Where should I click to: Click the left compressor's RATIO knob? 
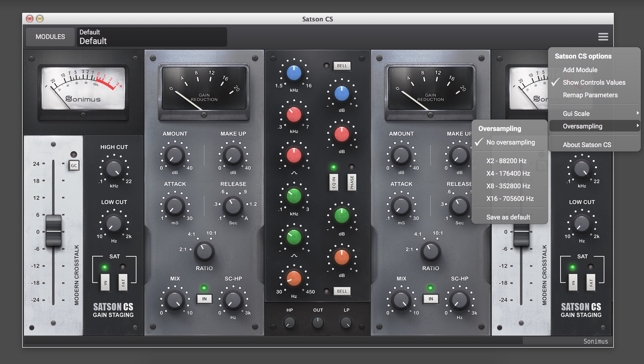pyautogui.click(x=204, y=251)
